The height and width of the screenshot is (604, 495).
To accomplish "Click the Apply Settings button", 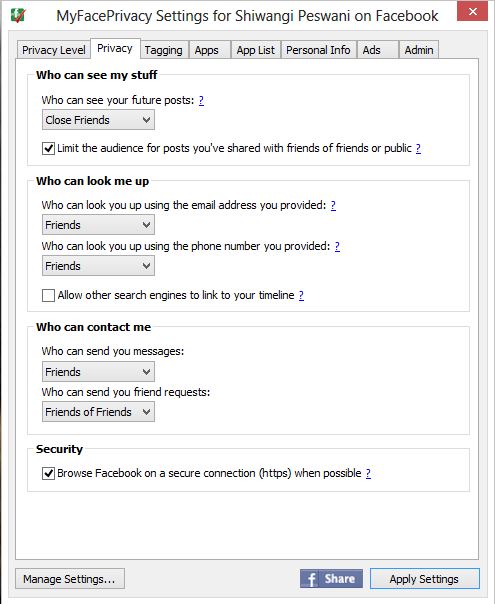I will click(425, 579).
